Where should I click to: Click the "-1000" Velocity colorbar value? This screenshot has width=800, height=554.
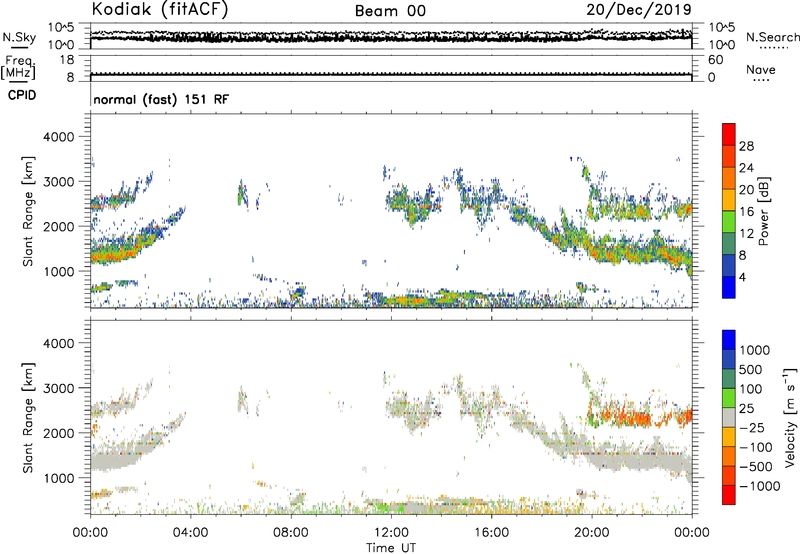(760, 486)
